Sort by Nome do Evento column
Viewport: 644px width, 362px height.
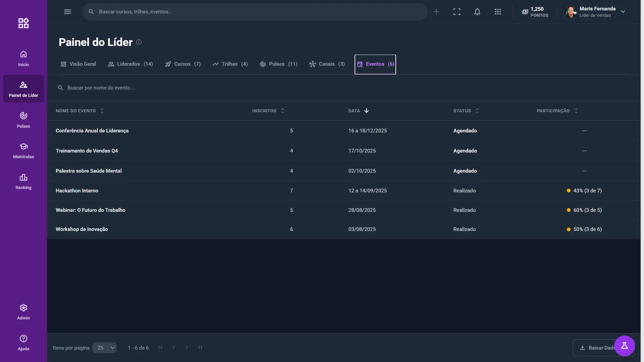click(x=80, y=111)
